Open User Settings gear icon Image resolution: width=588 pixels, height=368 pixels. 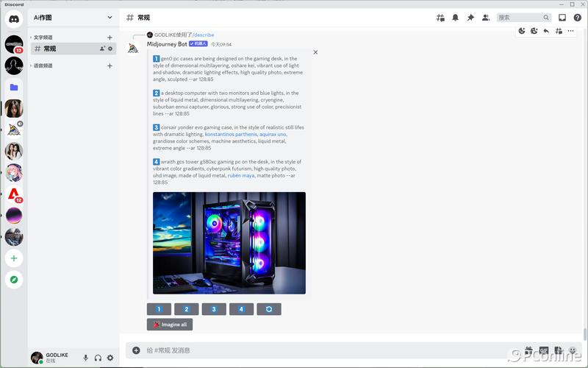pyautogui.click(x=110, y=358)
